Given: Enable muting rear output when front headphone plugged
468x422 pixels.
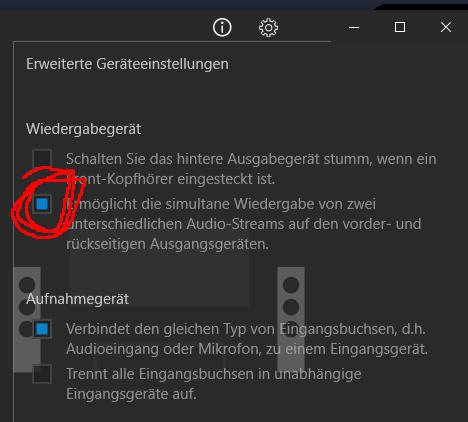Looking at the screenshot, I should coord(42,159).
